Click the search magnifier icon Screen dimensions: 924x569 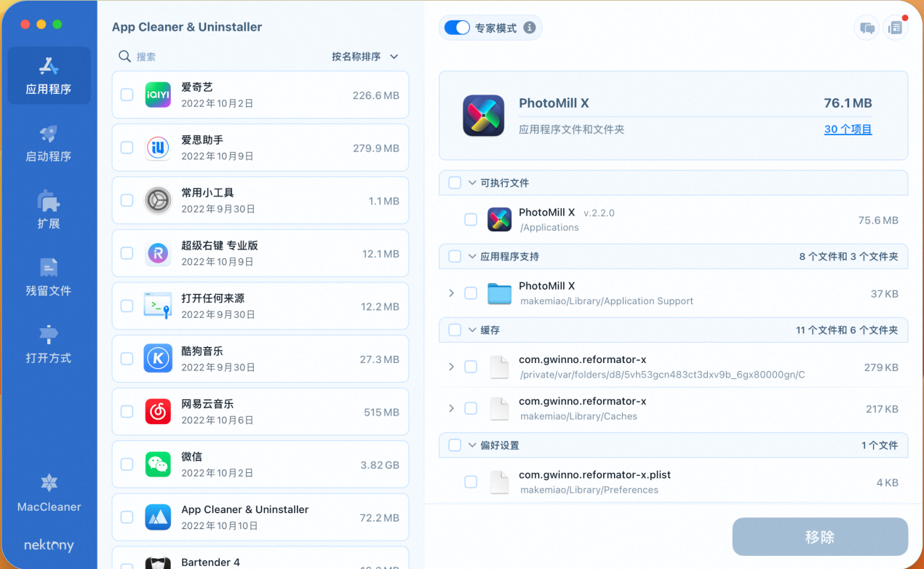[x=124, y=56]
